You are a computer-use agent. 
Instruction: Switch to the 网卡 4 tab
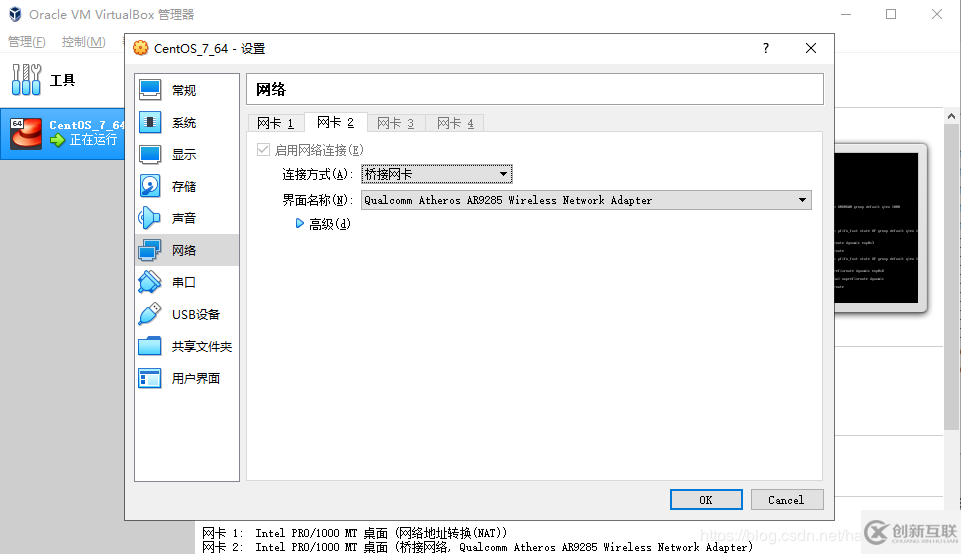coord(455,123)
